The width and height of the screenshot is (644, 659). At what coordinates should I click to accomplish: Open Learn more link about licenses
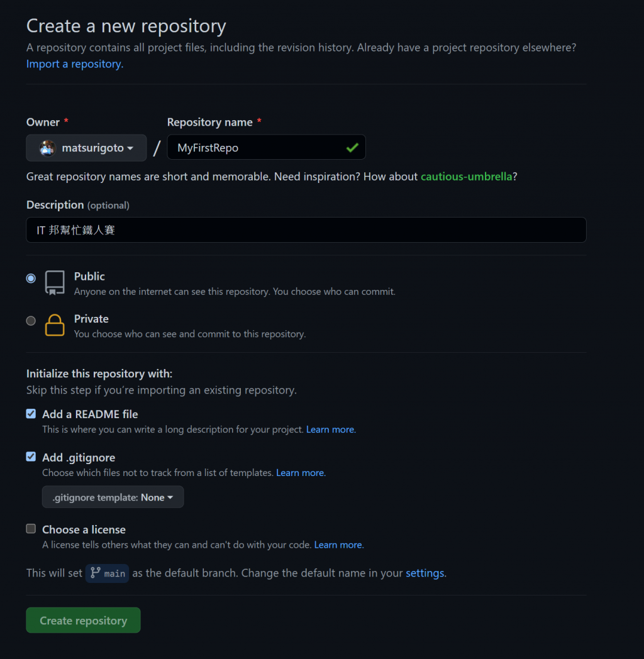(x=338, y=545)
